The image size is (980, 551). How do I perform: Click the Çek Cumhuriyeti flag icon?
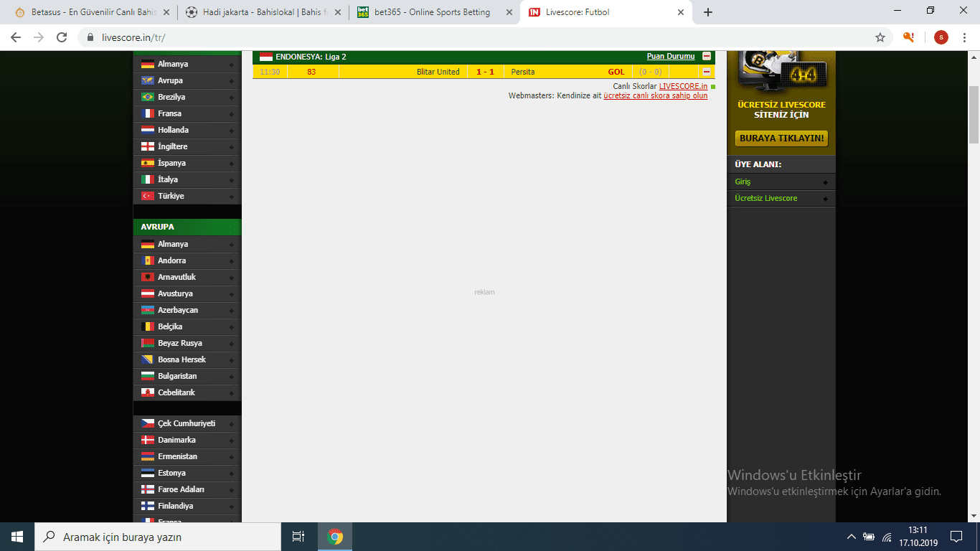pyautogui.click(x=148, y=423)
